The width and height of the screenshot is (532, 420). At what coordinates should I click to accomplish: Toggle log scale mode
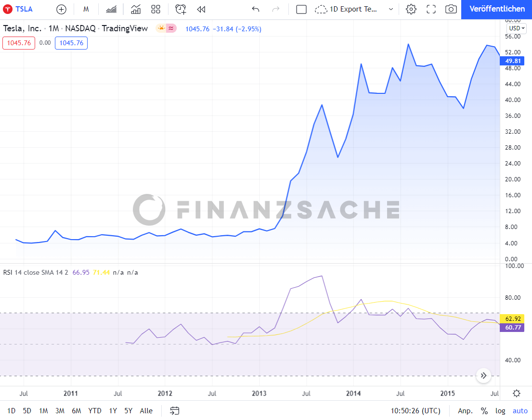500,411
